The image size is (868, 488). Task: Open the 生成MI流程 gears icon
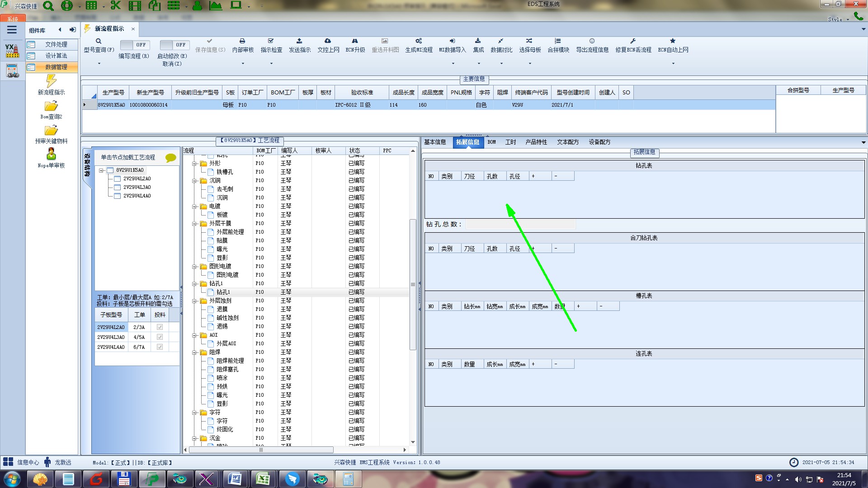click(419, 41)
